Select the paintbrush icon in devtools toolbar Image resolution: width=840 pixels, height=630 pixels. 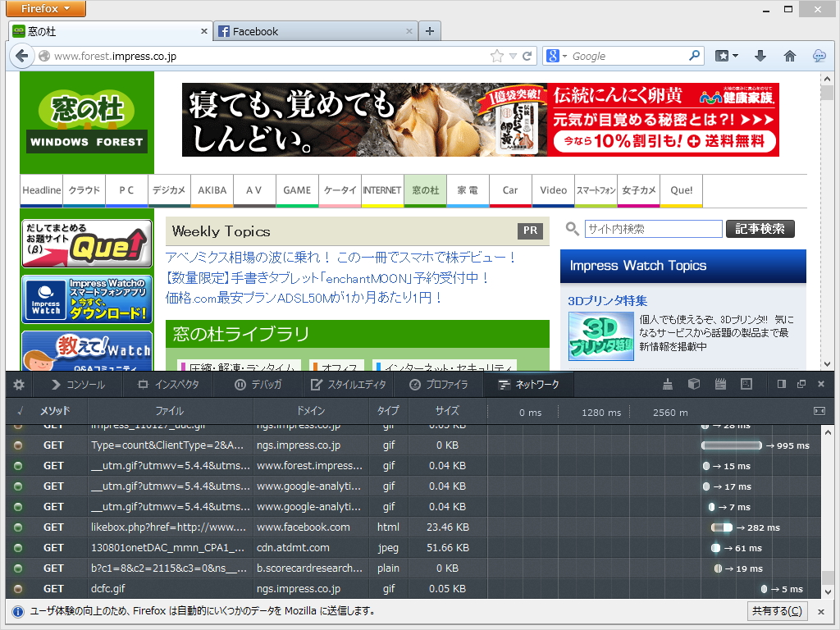668,384
